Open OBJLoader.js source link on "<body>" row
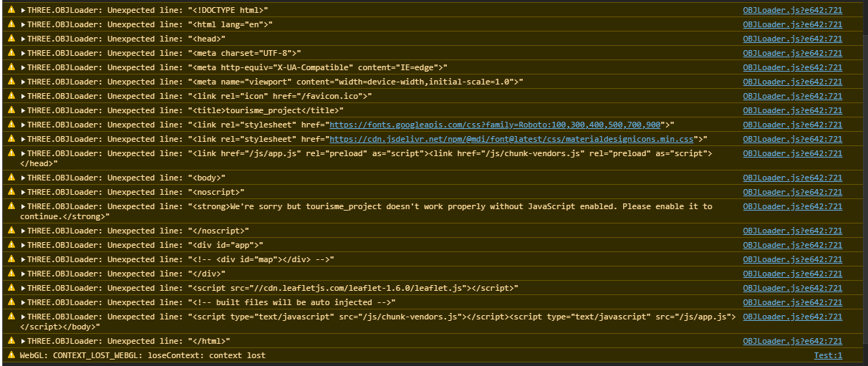This screenshot has width=868, height=366. [793, 178]
